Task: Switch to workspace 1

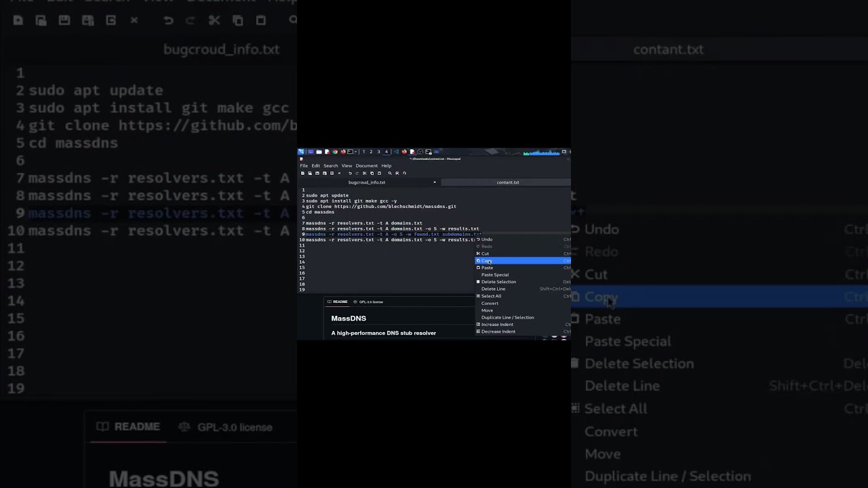Action: (x=363, y=152)
